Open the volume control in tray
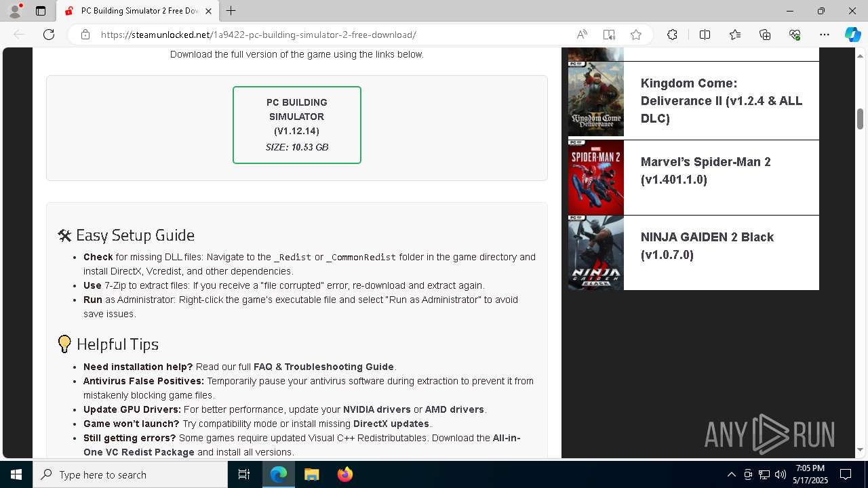Screen dimensions: 868x488 780,474
